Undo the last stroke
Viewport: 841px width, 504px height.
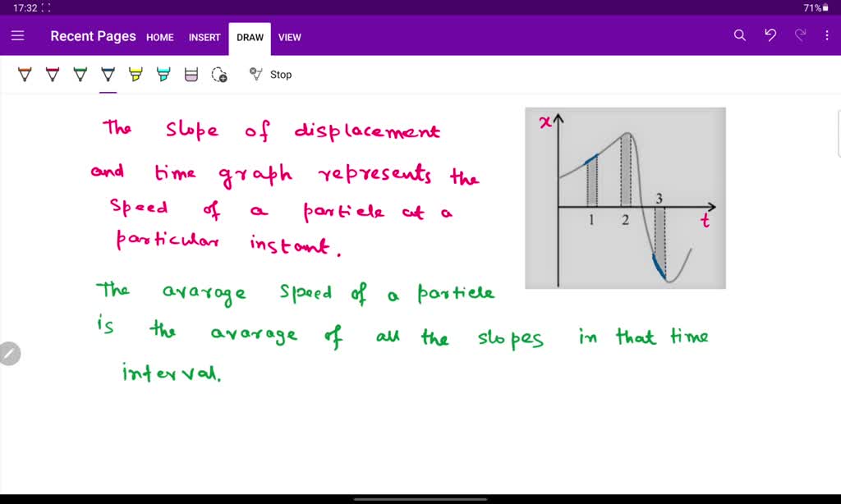tap(770, 35)
